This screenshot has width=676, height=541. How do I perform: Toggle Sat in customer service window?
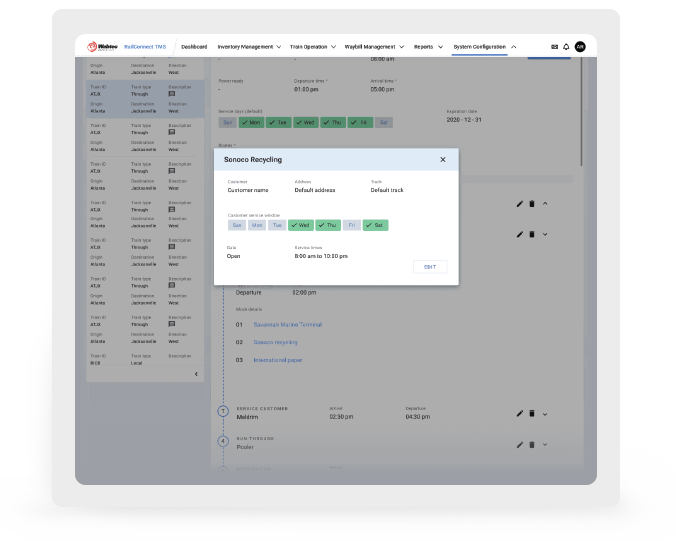pyautogui.click(x=375, y=225)
